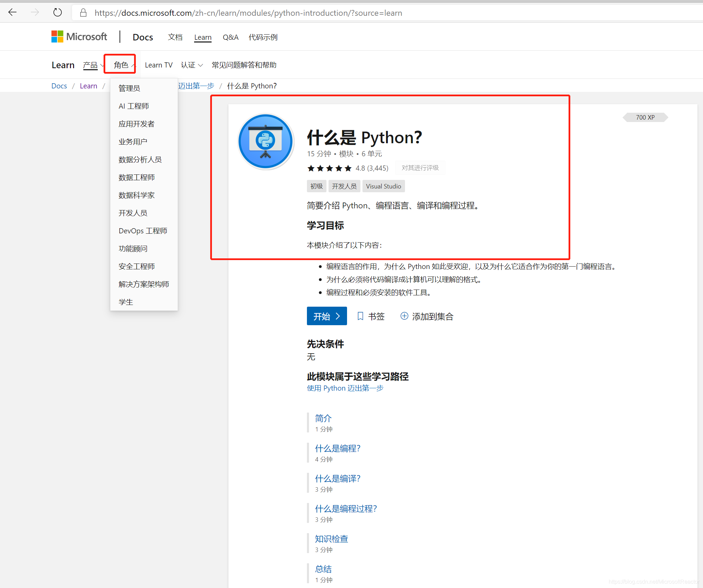Open the 使用 Python 迈出第一步 learning path
The width and height of the screenshot is (703, 588).
(x=345, y=388)
